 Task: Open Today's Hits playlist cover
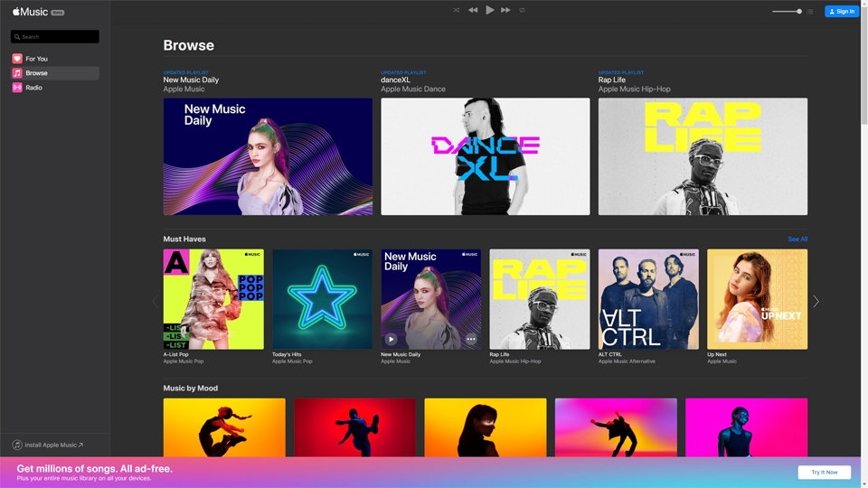pos(322,299)
